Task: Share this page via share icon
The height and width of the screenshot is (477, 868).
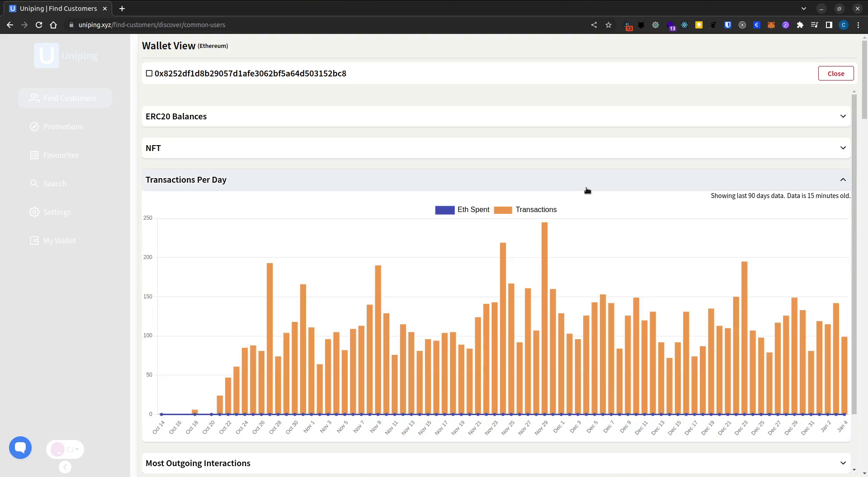Action: (x=594, y=25)
